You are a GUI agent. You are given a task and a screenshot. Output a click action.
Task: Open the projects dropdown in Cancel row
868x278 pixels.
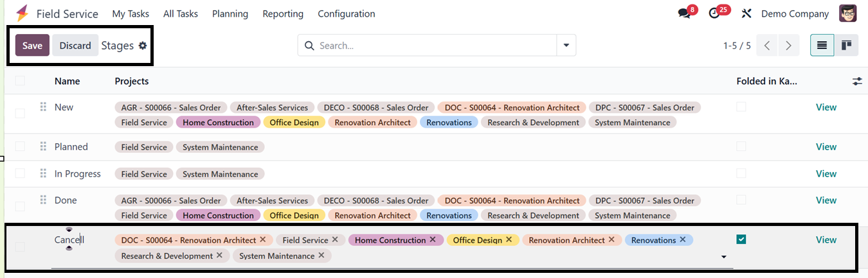click(x=723, y=257)
